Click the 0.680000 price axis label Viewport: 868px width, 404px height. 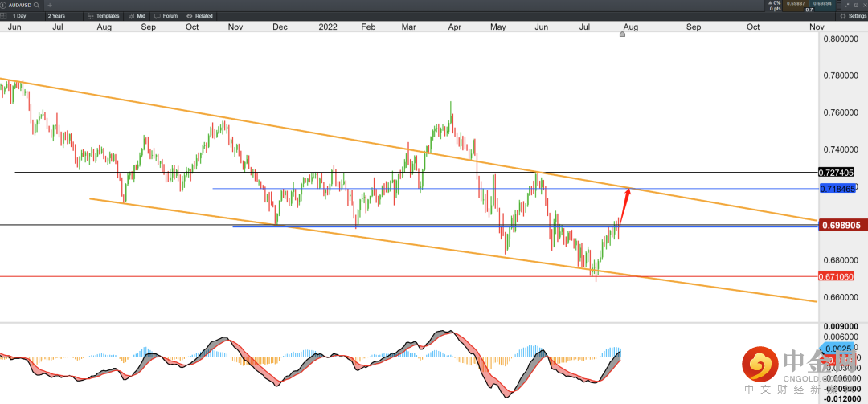coord(841,261)
